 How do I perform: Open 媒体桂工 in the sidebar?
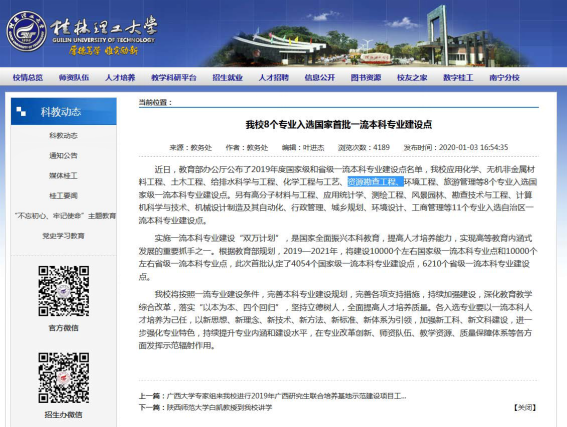[x=63, y=176]
